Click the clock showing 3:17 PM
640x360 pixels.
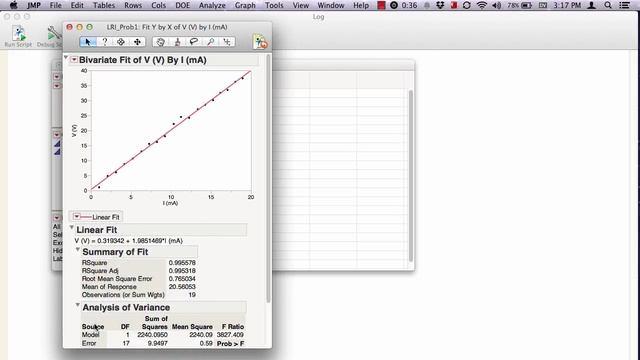point(567,5)
